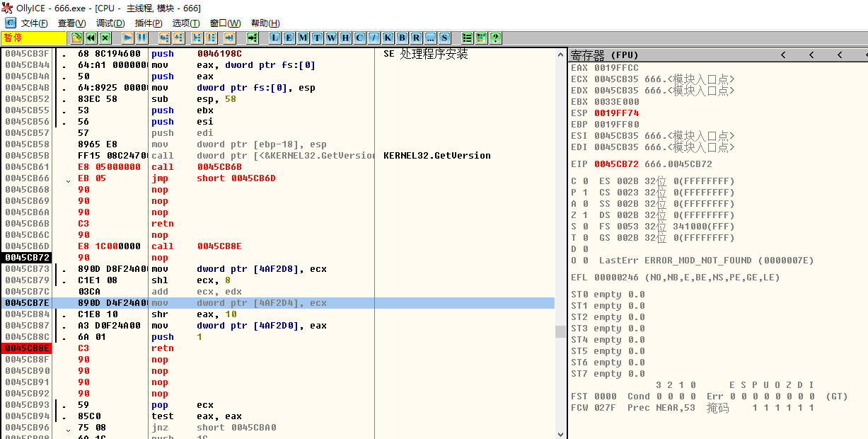Show Memory map with M button
Image resolution: width=868 pixels, height=439 pixels.
303,38
